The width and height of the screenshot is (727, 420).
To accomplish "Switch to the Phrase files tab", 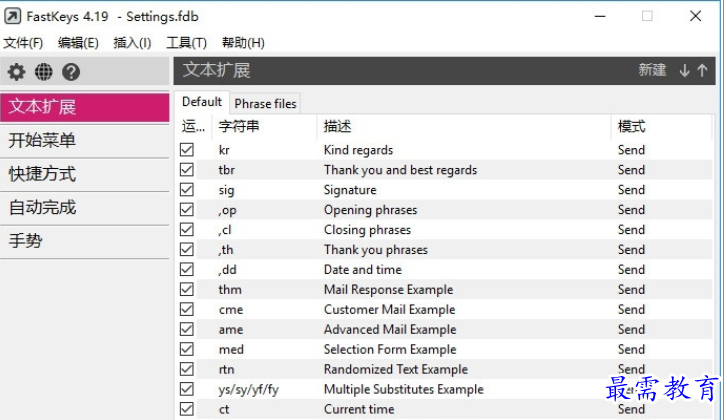I will click(x=265, y=104).
